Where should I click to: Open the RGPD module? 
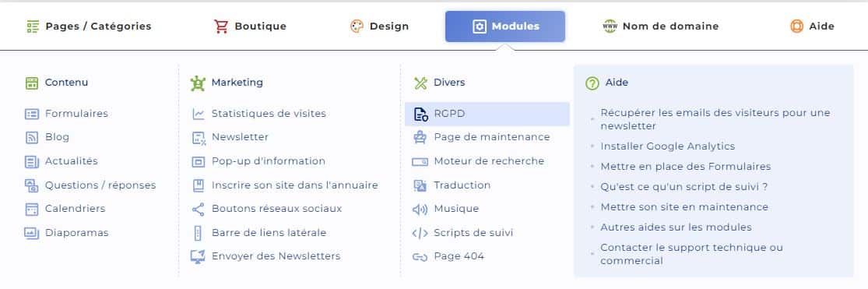[x=487, y=114]
